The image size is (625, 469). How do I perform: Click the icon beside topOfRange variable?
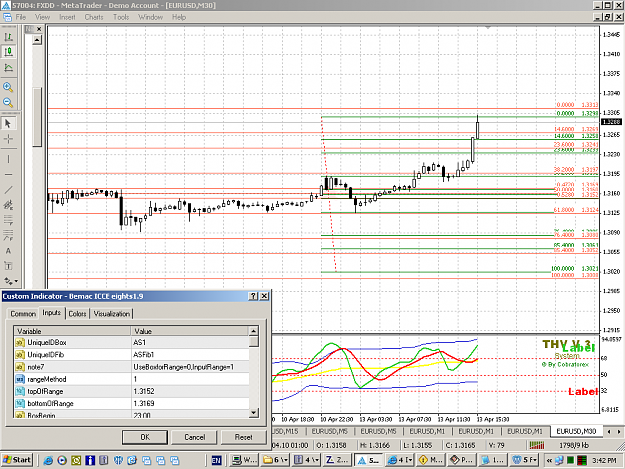pyautogui.click(x=20, y=391)
